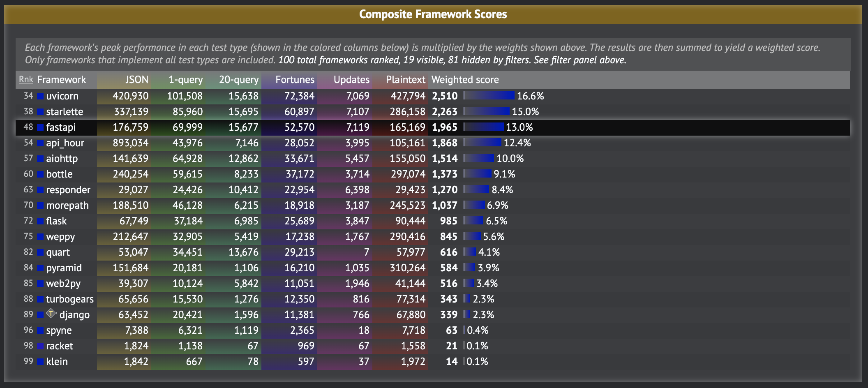Click quart Updates value 7
Viewport: 868px width, 388px height.
[367, 252]
